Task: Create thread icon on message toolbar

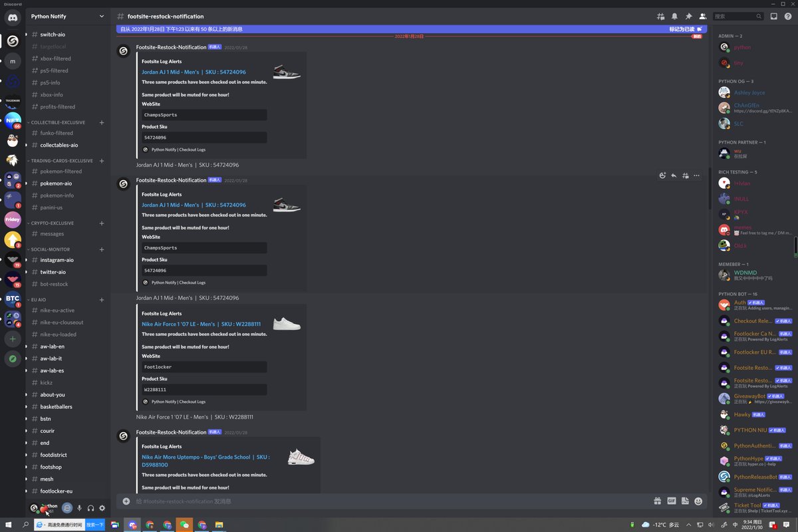Action: 685,176
